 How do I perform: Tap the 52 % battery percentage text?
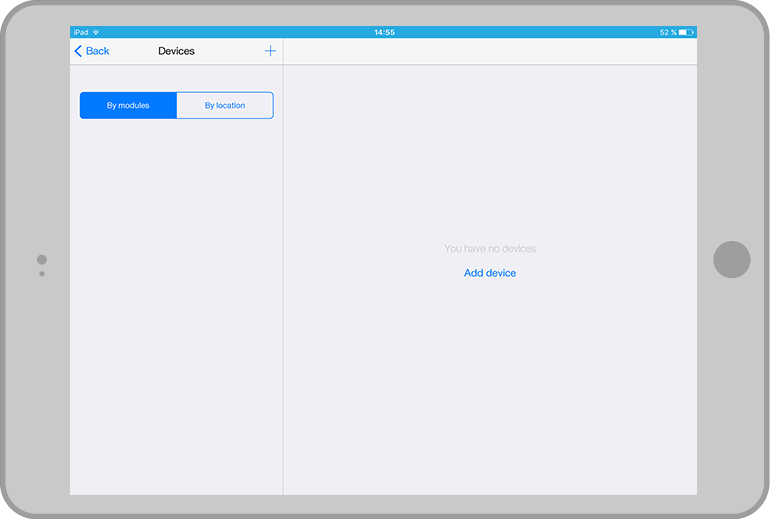point(667,32)
